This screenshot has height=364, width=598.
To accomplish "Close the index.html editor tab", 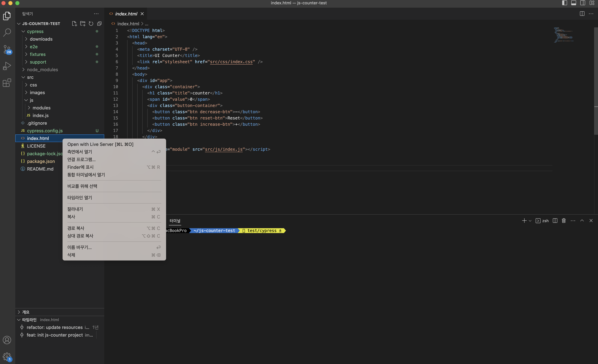I will coord(142,14).
